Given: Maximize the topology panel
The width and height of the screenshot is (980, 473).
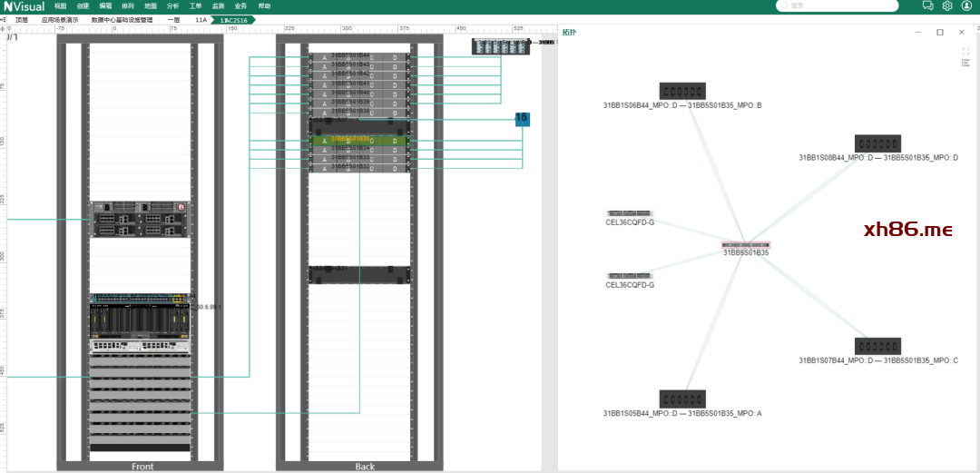Looking at the screenshot, I should click(939, 32).
